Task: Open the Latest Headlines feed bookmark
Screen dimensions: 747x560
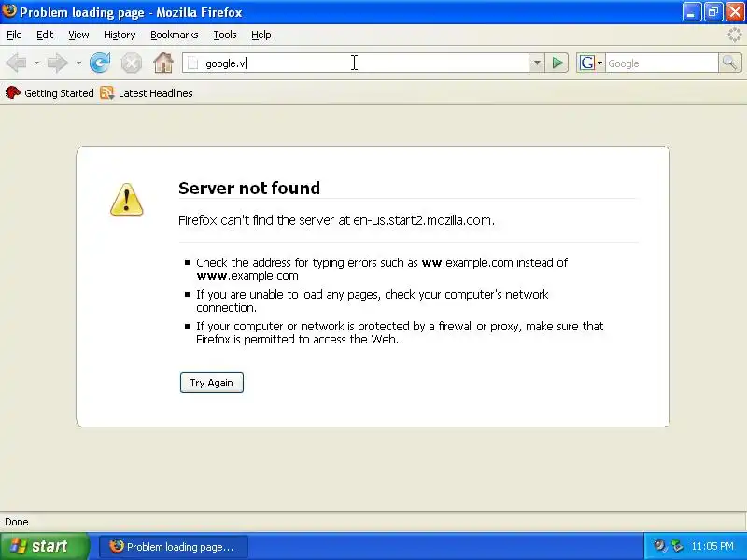Action: (x=147, y=92)
